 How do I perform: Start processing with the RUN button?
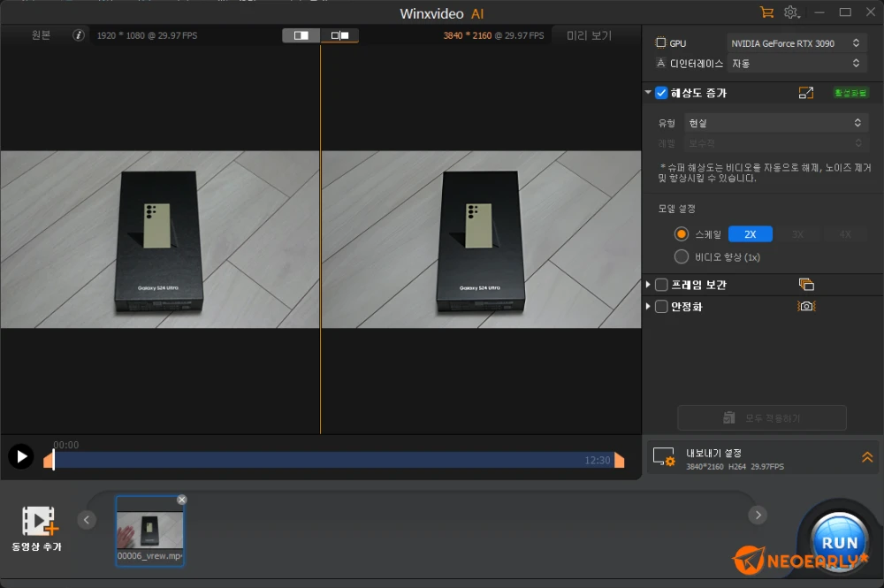(x=839, y=542)
